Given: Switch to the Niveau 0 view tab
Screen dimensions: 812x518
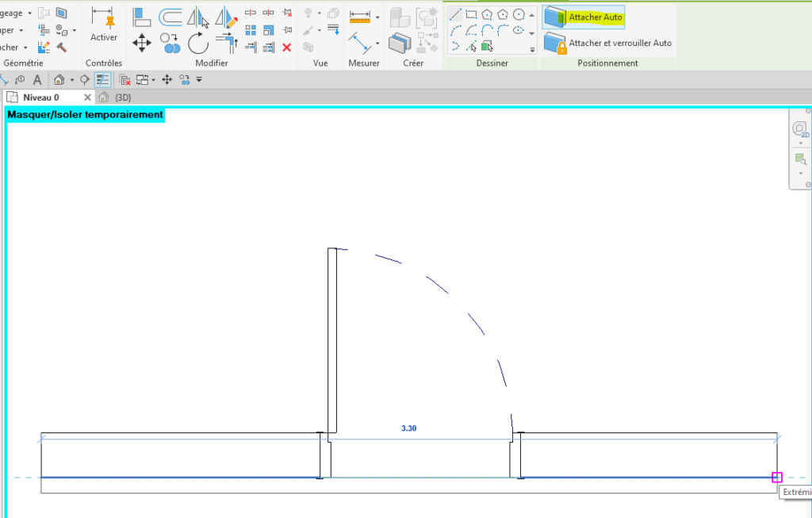Looking at the screenshot, I should coord(40,98).
